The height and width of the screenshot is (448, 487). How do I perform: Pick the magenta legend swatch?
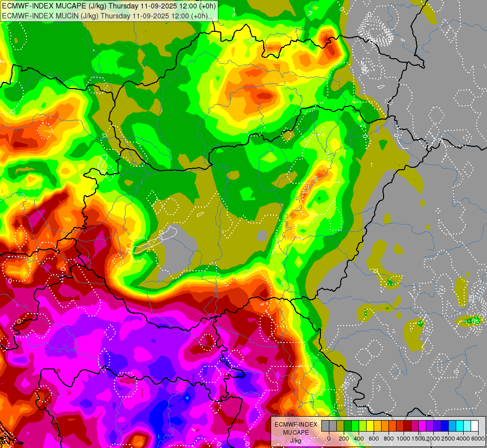(x=422, y=426)
